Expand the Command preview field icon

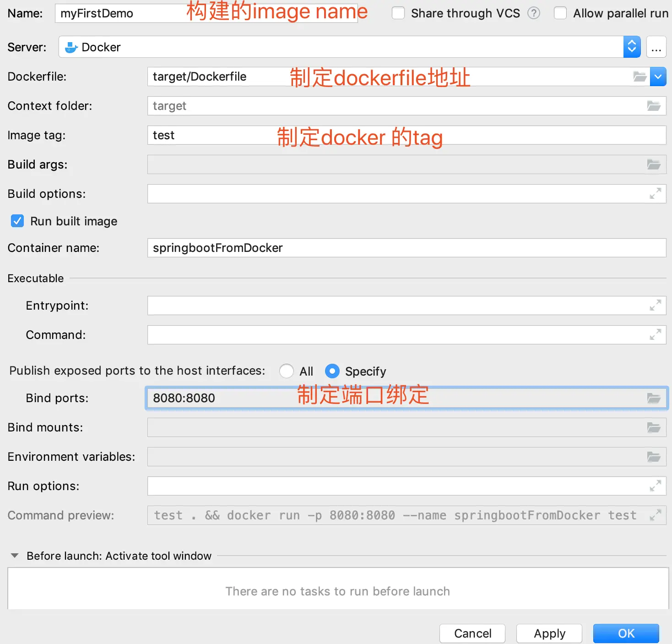tap(655, 515)
